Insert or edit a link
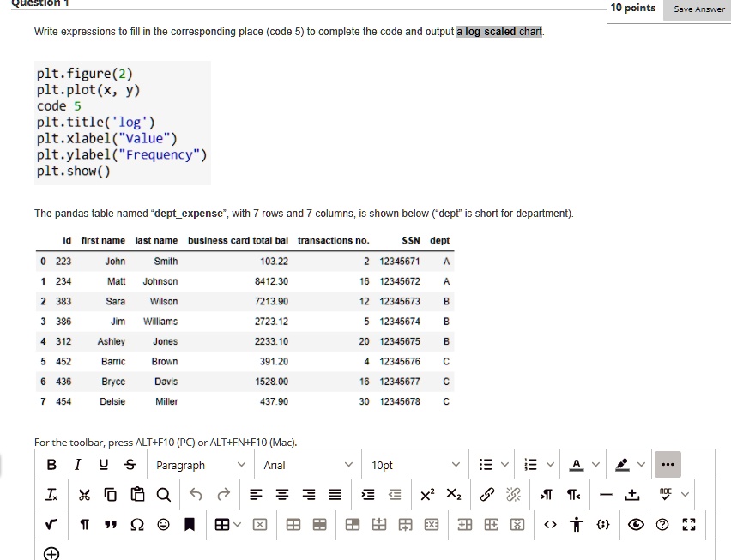This screenshot has width=731, height=560. pyautogui.click(x=486, y=494)
